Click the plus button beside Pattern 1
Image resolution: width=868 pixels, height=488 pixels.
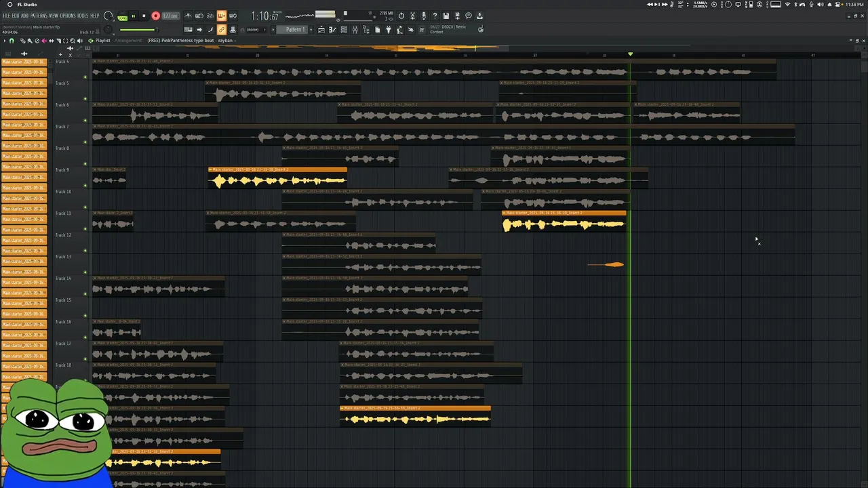pos(311,30)
